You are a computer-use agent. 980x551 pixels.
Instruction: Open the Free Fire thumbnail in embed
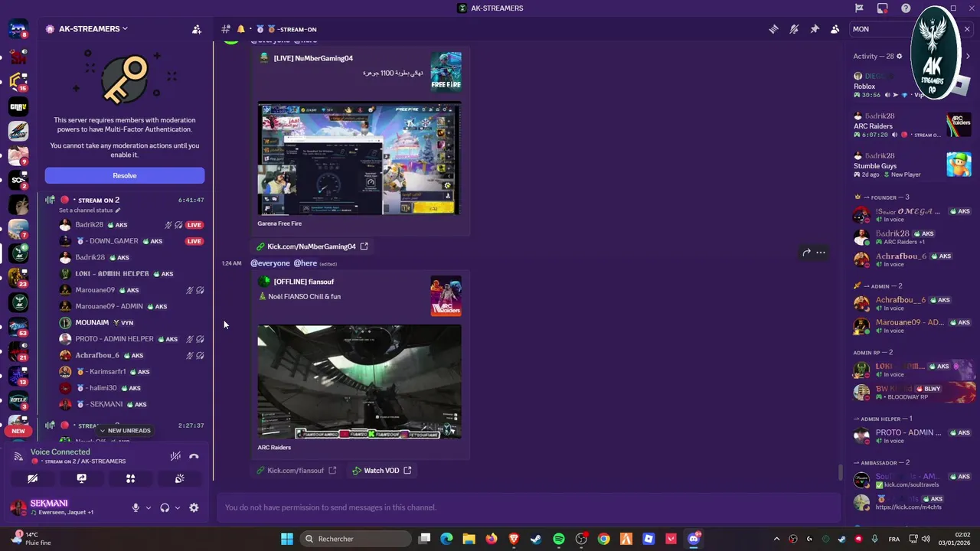(x=446, y=71)
